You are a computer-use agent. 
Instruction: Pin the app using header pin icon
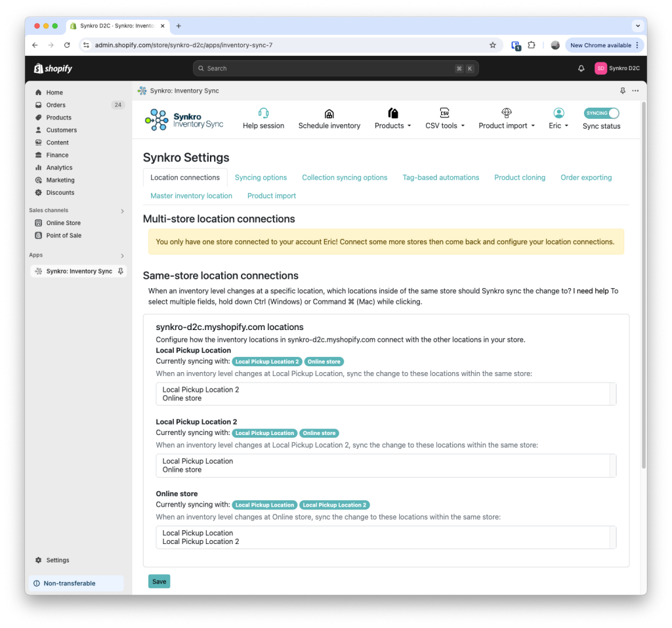coord(622,91)
